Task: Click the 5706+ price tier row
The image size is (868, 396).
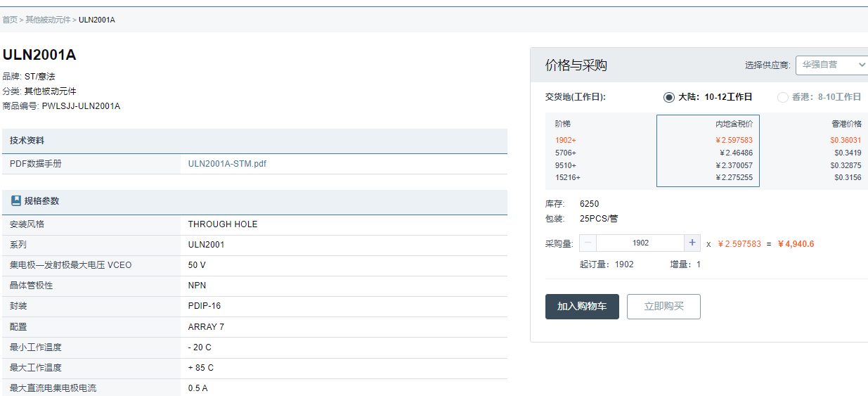Action: point(708,153)
